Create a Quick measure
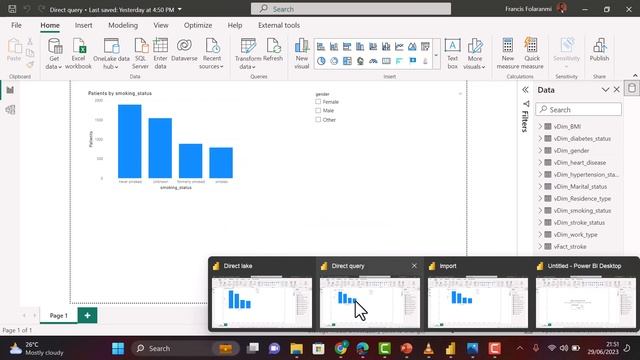The width and height of the screenshot is (640, 360). click(532, 53)
